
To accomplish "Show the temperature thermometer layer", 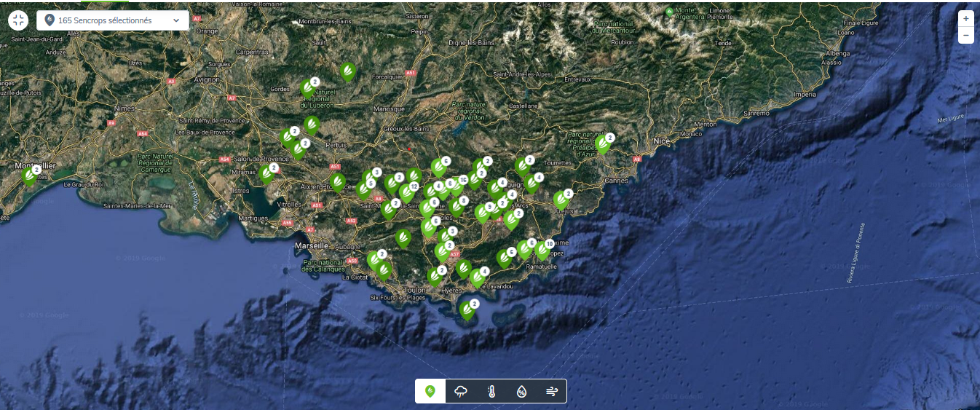I will pyautogui.click(x=491, y=391).
